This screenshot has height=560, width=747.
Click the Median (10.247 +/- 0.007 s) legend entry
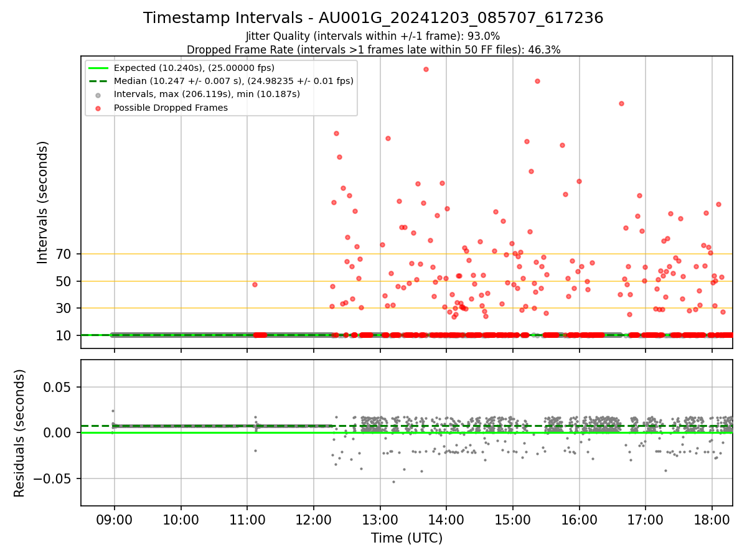pyautogui.click(x=233, y=81)
